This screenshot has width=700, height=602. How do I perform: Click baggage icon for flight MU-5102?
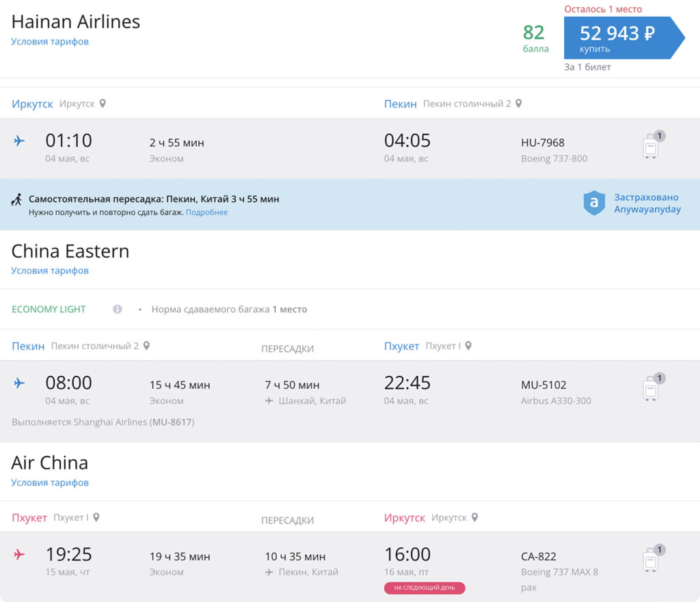click(x=651, y=388)
